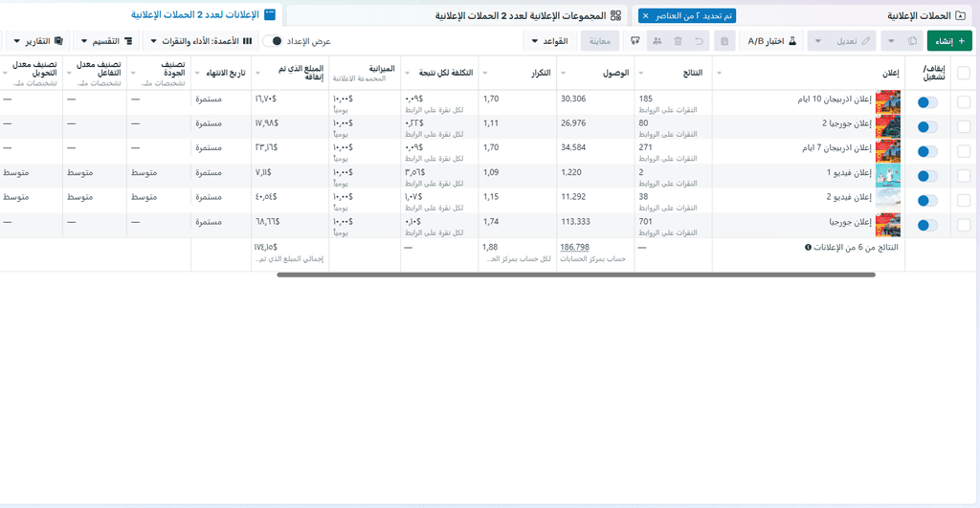Click the export share icon in toolbar
The width and height of the screenshot is (980, 508).
pos(635,41)
